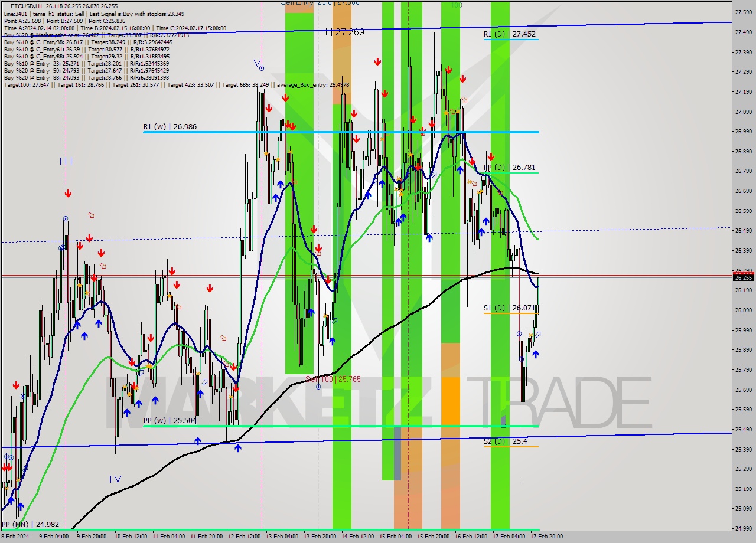Screen dimensions: 756x543
Task: Click the '15 Feb 04:00' time label
Action: point(395,537)
